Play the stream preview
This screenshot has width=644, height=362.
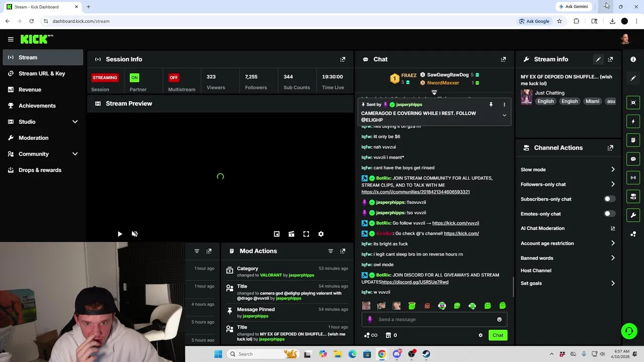[x=120, y=234]
